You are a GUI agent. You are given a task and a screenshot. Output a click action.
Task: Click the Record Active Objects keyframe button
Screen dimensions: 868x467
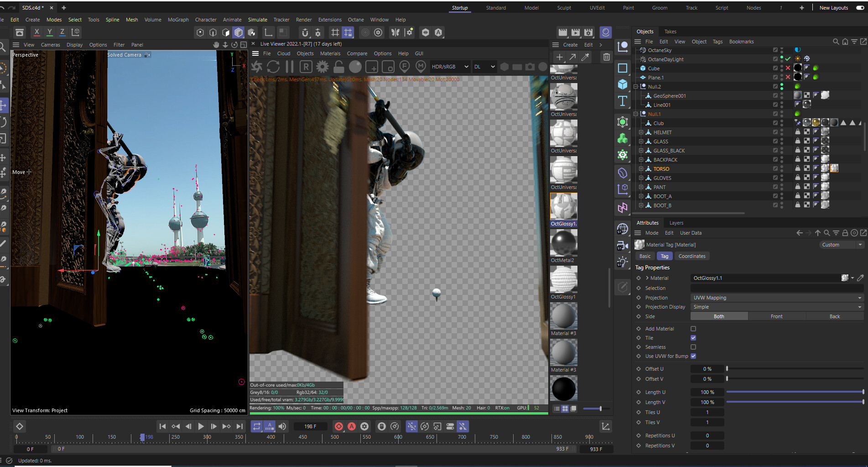coord(339,426)
